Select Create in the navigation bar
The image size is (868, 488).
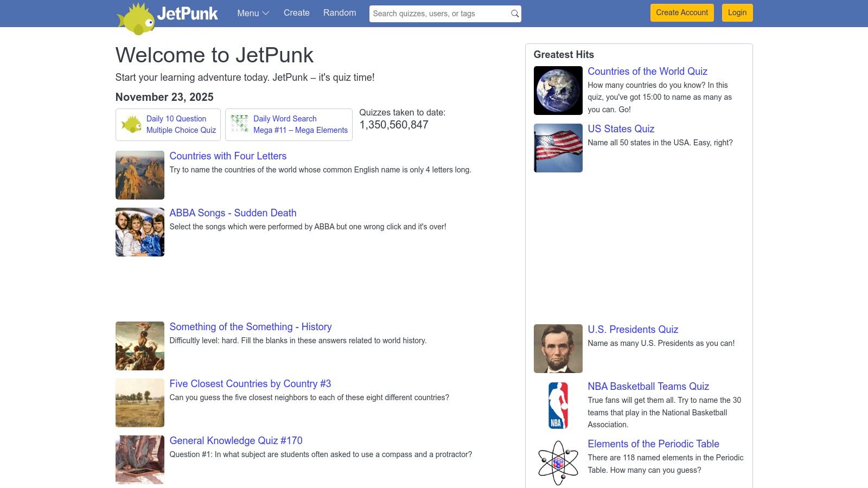tap(296, 13)
